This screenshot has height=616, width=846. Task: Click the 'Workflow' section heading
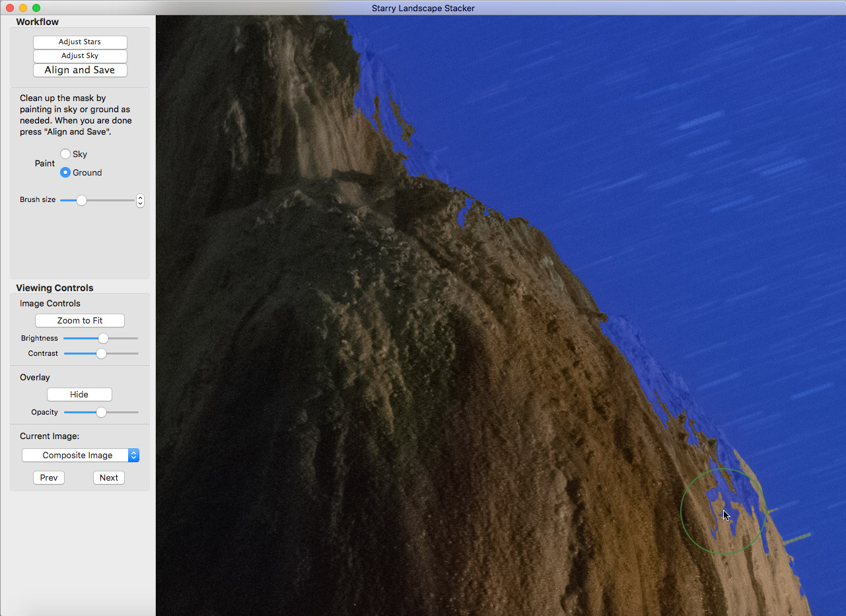[x=38, y=22]
